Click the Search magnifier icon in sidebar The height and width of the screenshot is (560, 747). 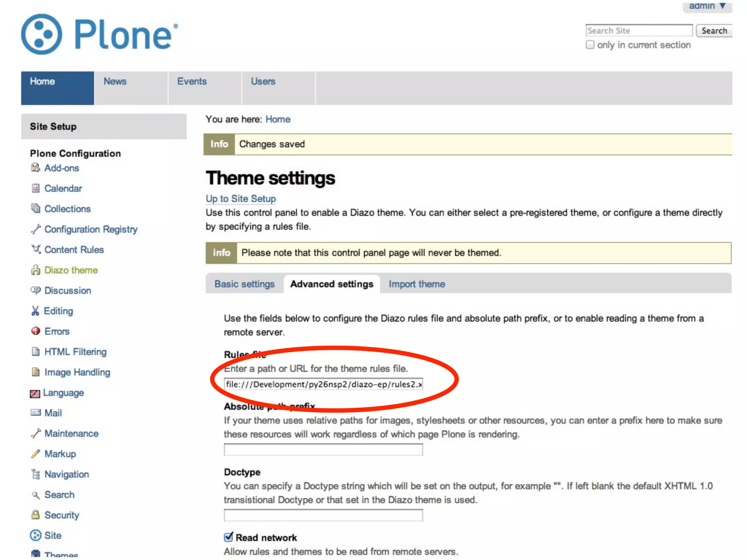tap(35, 495)
